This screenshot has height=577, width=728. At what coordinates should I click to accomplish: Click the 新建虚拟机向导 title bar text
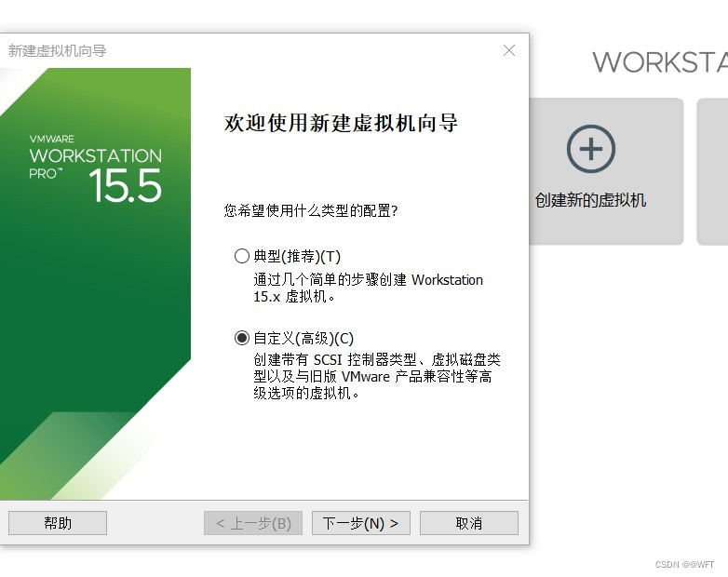coord(57,50)
